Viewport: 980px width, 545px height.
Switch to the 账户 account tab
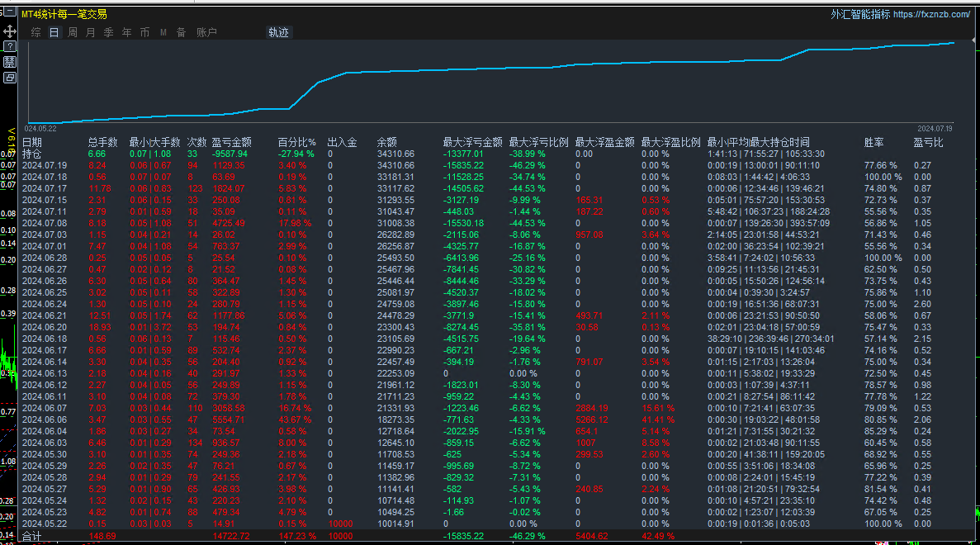click(207, 32)
